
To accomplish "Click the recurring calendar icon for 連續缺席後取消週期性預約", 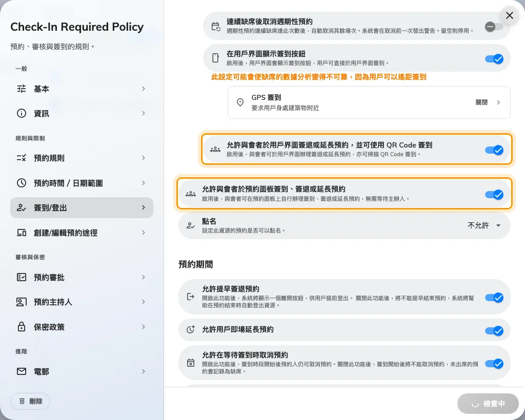I will [216, 27].
